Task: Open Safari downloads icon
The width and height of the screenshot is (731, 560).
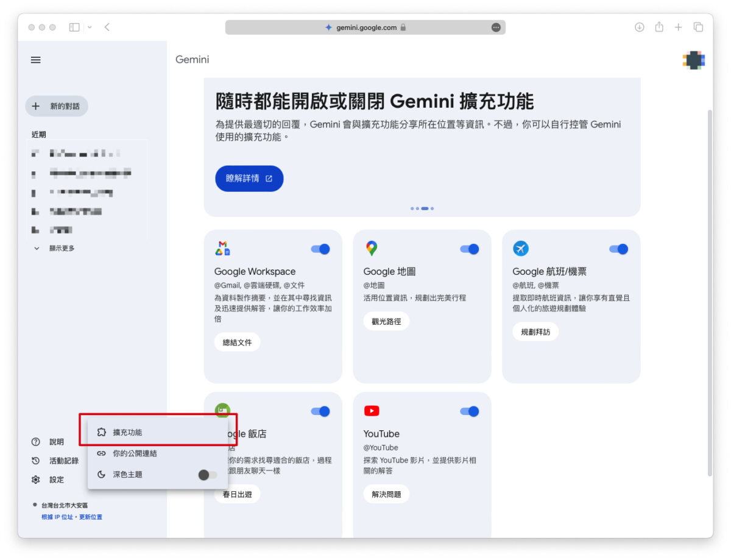Action: (640, 27)
